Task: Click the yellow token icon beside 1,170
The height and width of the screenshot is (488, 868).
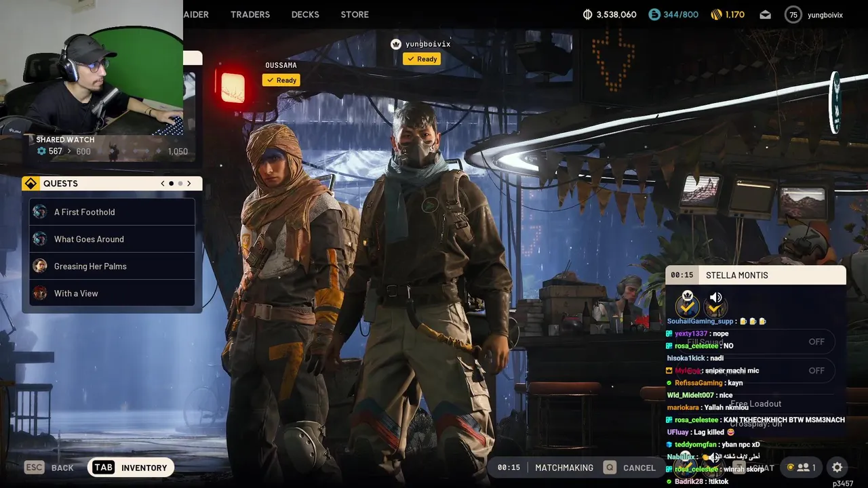Action: [x=716, y=14]
